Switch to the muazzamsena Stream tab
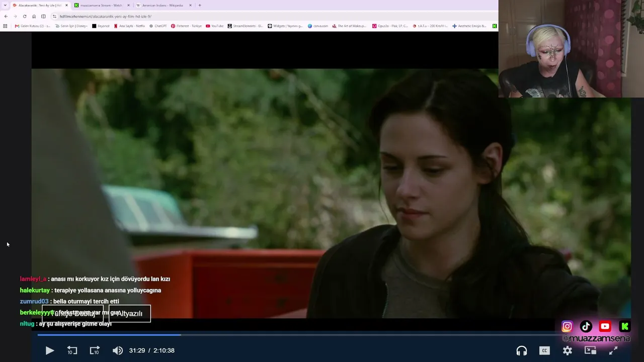This screenshot has width=644, height=362. coord(101,5)
